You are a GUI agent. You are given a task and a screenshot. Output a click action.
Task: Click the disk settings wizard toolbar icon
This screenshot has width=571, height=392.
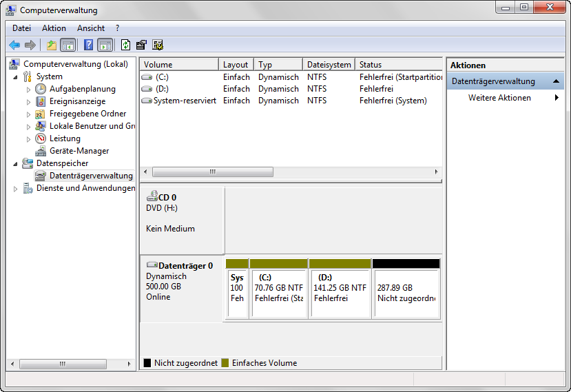[x=158, y=45]
